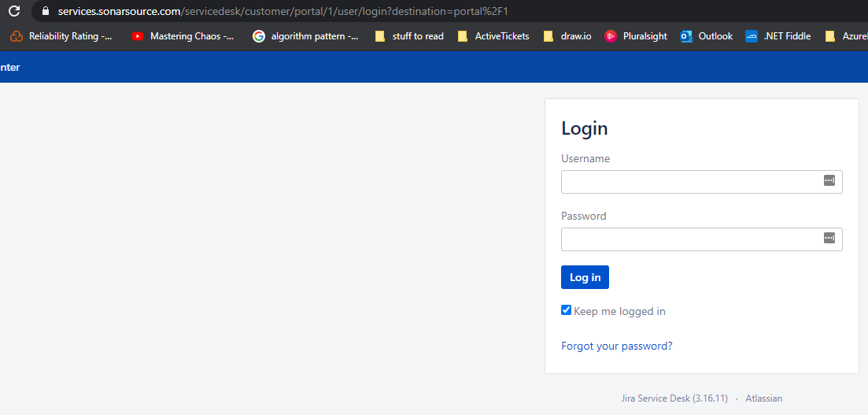Image resolution: width=868 pixels, height=415 pixels.
Task: Reload the page with the refresh icon
Action: 14,10
